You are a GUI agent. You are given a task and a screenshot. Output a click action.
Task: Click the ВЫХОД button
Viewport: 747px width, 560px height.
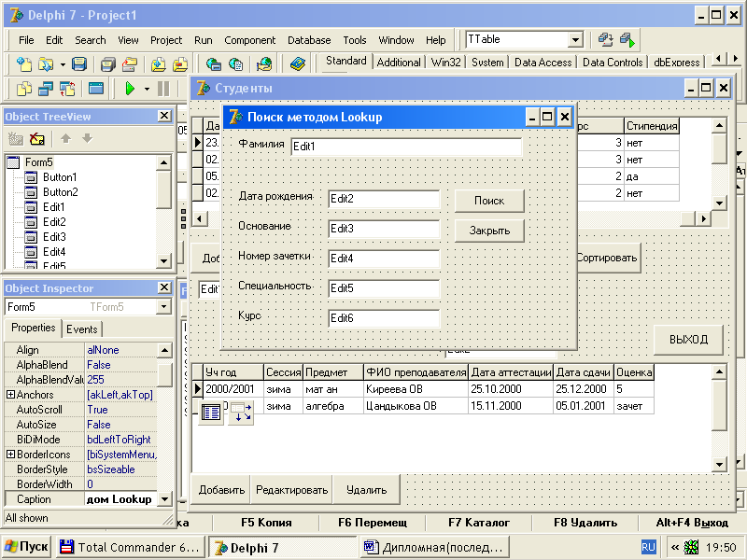coord(688,340)
